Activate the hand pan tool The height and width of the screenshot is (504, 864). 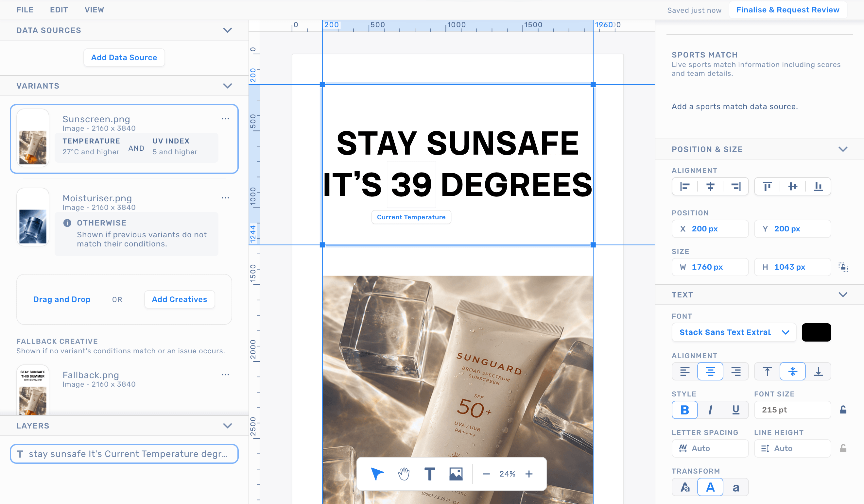[404, 474]
